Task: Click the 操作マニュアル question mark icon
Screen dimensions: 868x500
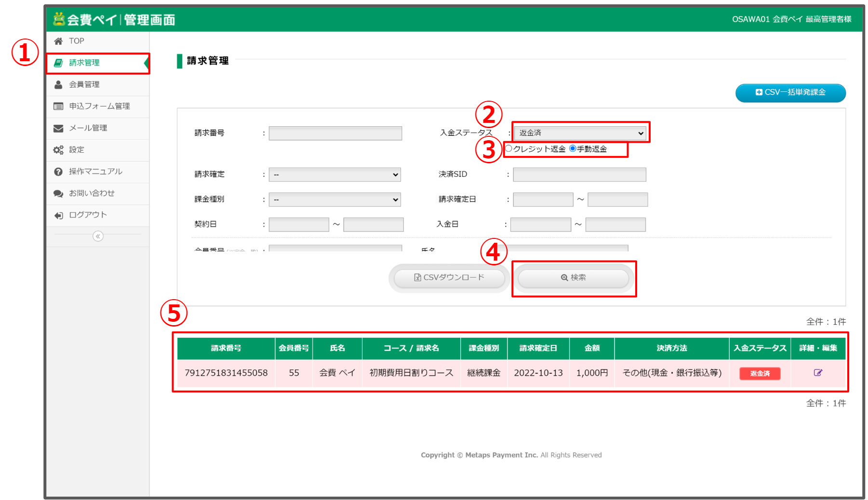Action: 58,171
